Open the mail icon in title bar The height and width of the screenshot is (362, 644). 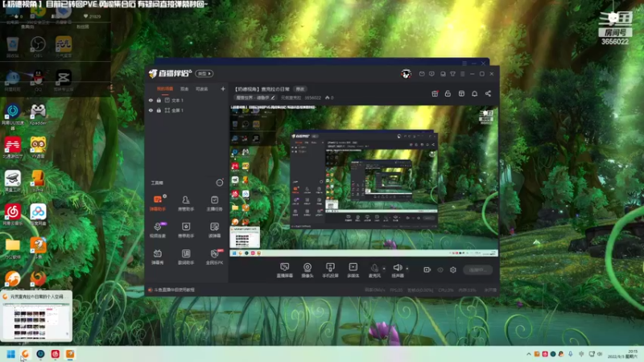pos(422,74)
